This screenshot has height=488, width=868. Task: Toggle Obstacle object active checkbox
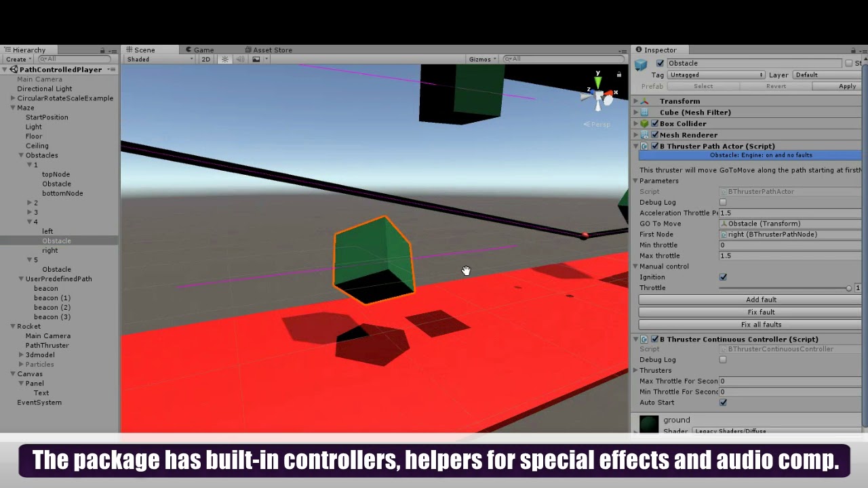[660, 63]
